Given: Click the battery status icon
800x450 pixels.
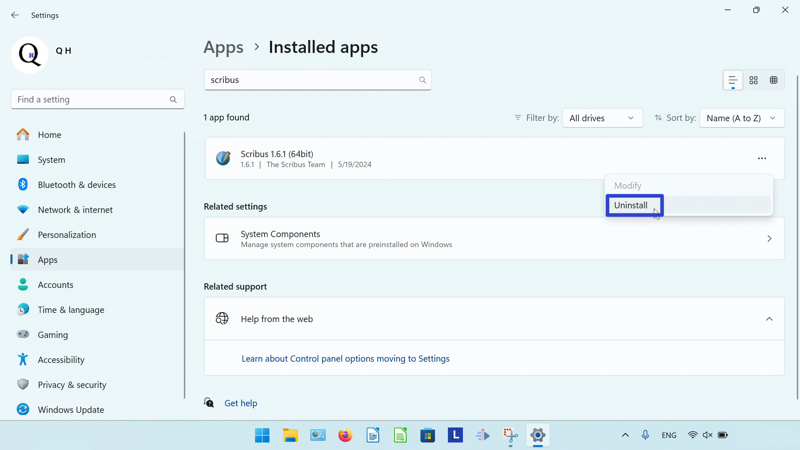Looking at the screenshot, I should [x=723, y=435].
